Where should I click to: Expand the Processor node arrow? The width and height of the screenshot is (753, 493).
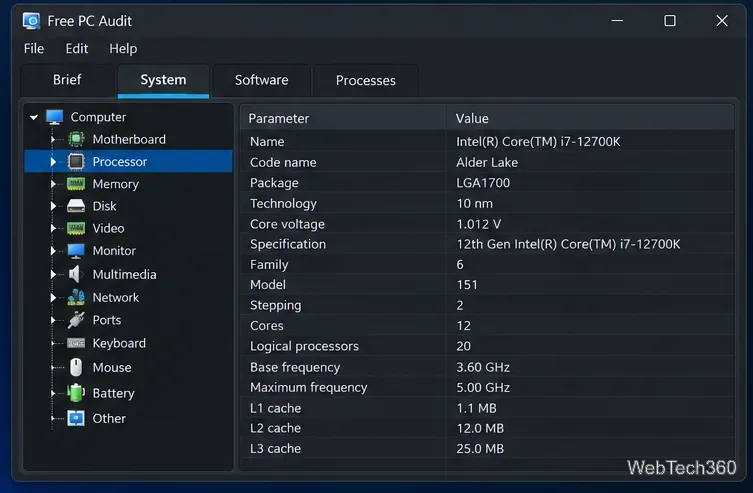click(53, 162)
